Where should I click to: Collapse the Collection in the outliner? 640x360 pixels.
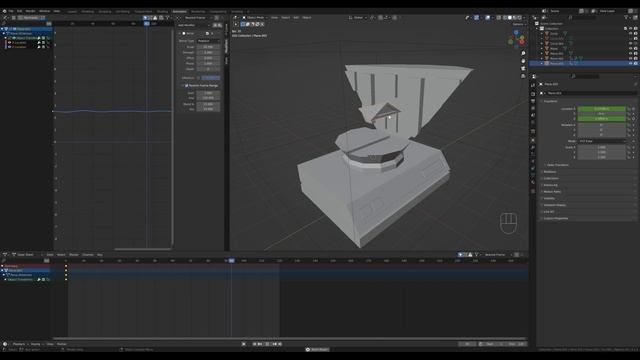[x=538, y=29]
